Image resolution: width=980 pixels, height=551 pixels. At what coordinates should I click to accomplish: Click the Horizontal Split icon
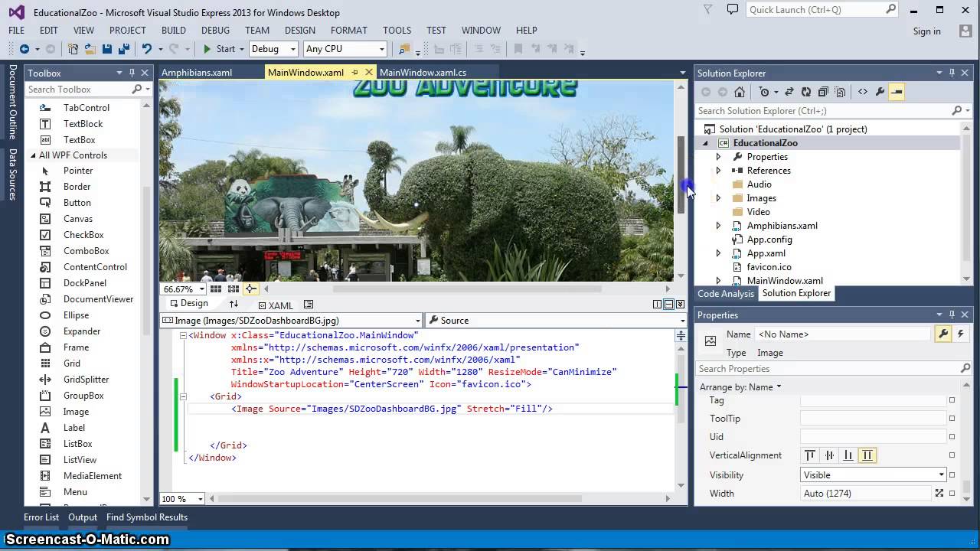click(x=668, y=305)
